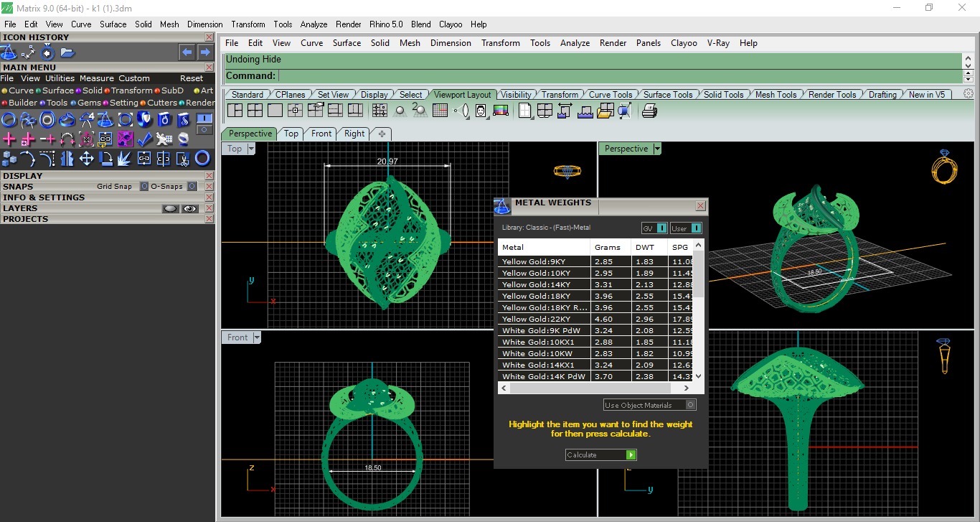Select the blue checkmark icon

pyautogui.click(x=144, y=139)
